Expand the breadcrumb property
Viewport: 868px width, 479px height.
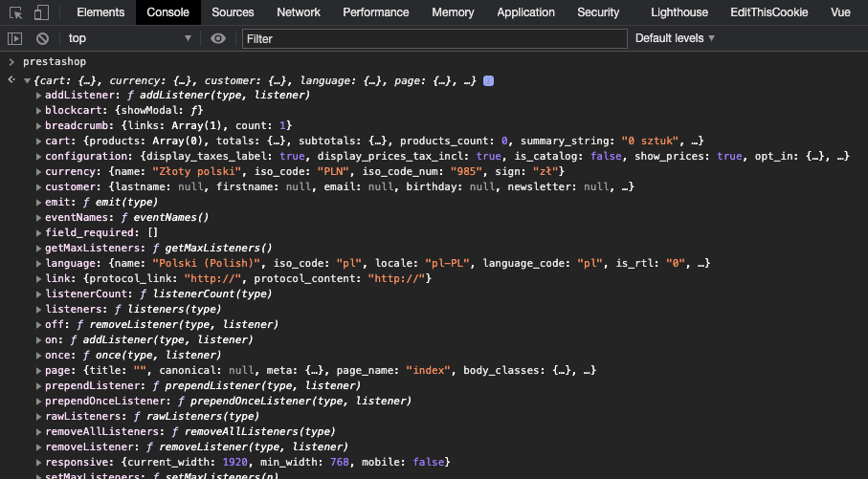(38, 125)
